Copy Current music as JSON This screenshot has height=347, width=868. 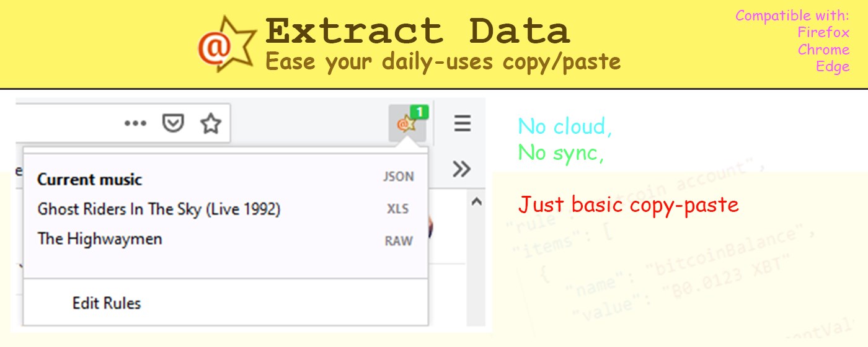pyautogui.click(x=398, y=177)
